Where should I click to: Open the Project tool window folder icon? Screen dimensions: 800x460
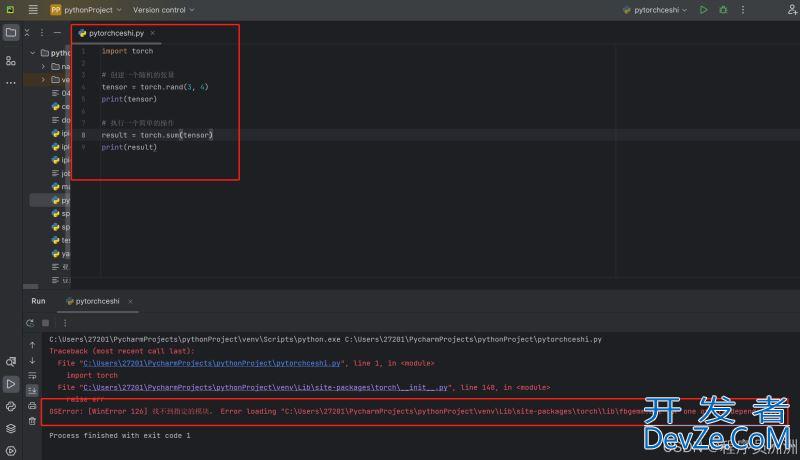point(10,32)
